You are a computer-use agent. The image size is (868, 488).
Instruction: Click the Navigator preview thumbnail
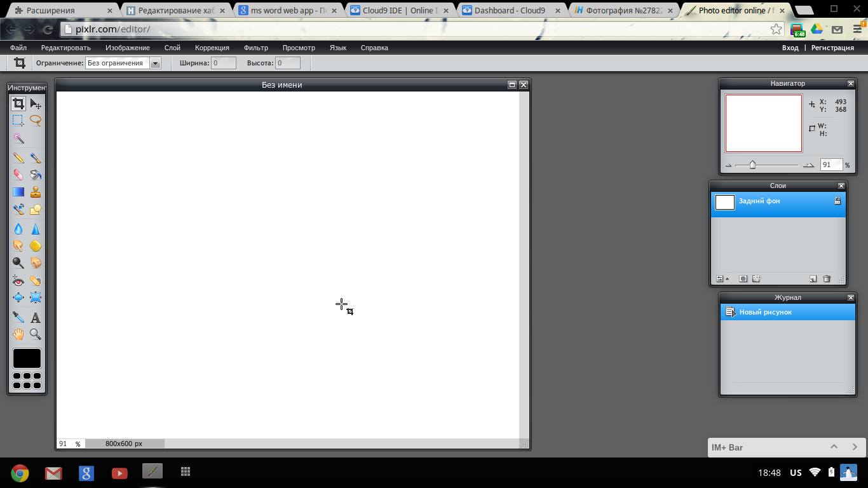764,123
